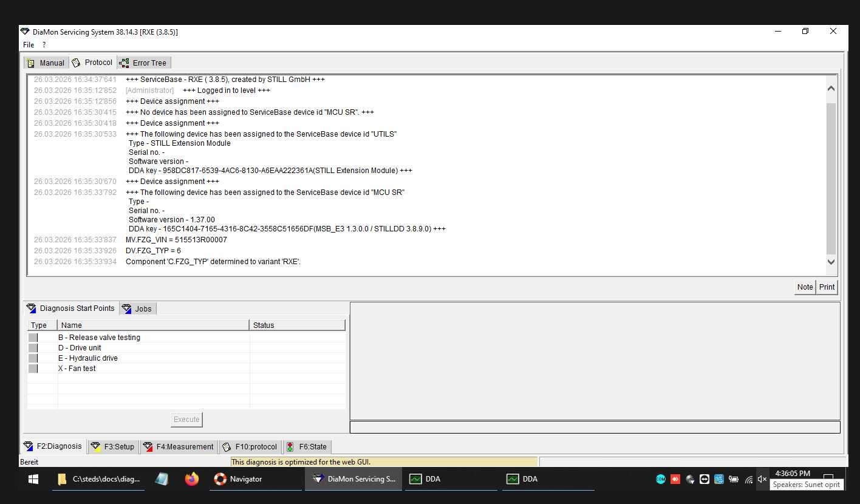Select X - Fan test row
Image resolution: width=860 pixels, height=504 pixels.
pyautogui.click(x=186, y=369)
